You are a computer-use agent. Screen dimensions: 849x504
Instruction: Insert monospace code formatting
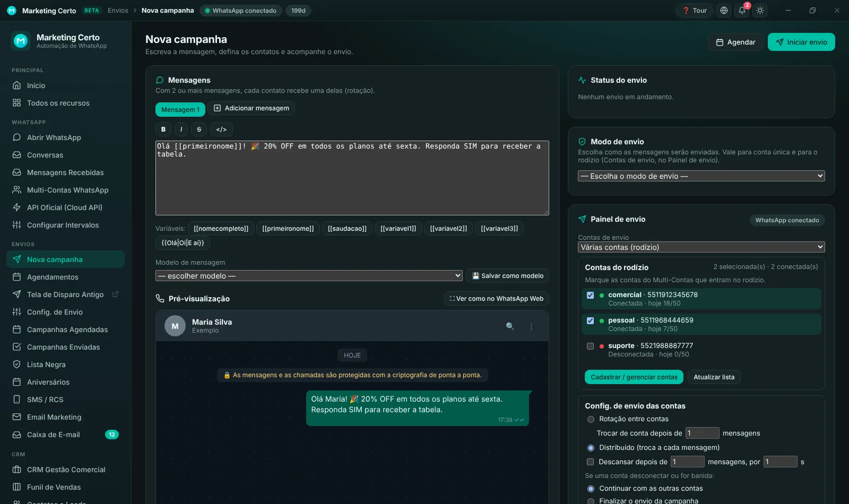click(221, 129)
